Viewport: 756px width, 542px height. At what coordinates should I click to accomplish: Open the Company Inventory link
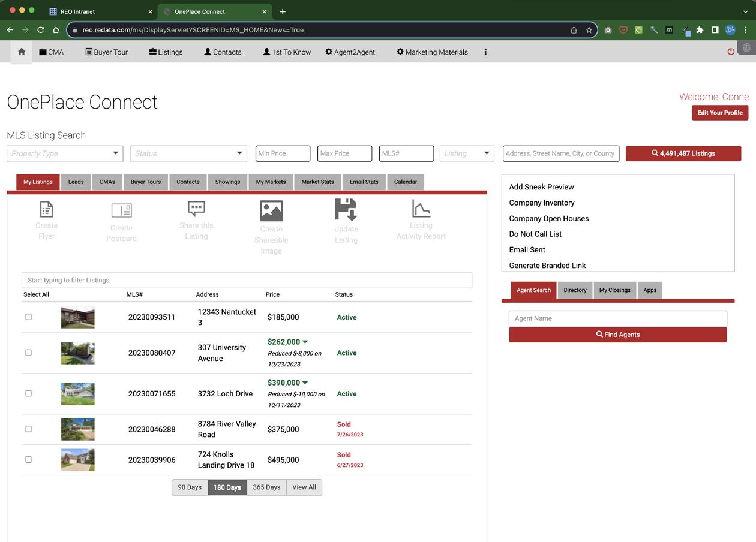click(542, 203)
